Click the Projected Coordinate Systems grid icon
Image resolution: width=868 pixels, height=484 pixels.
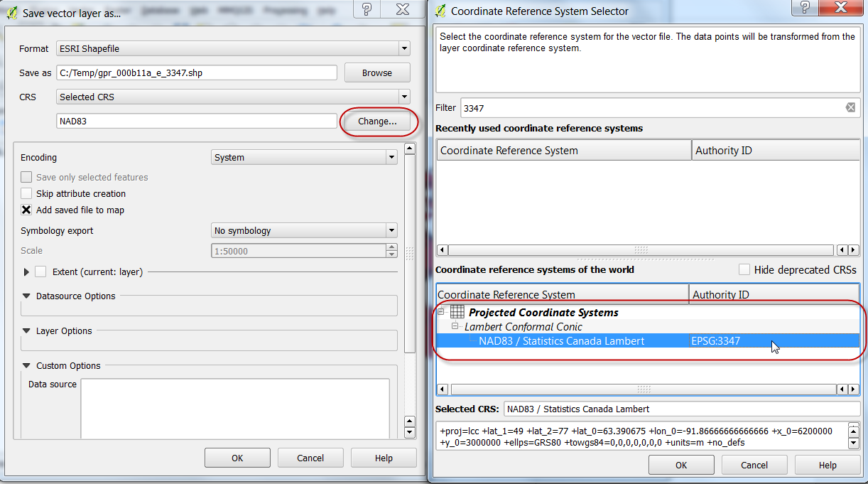457,312
